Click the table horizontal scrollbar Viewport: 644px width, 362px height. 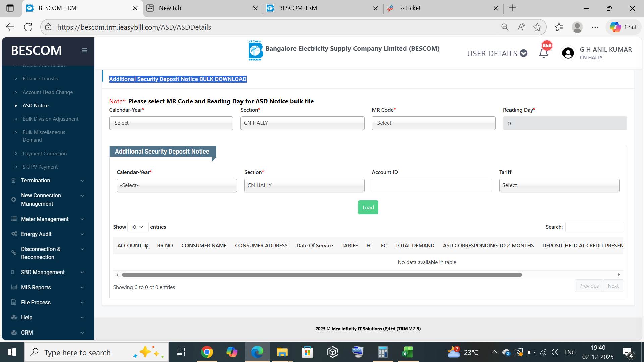pyautogui.click(x=322, y=275)
